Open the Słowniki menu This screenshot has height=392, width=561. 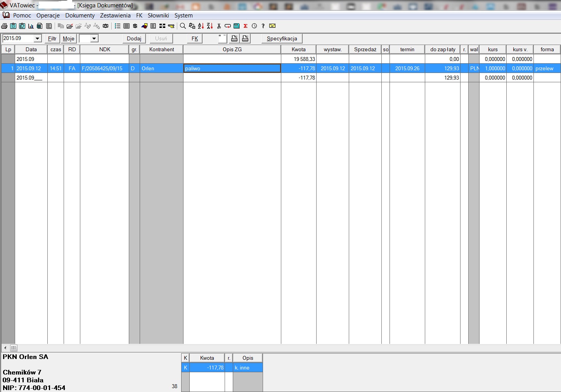[x=158, y=16]
